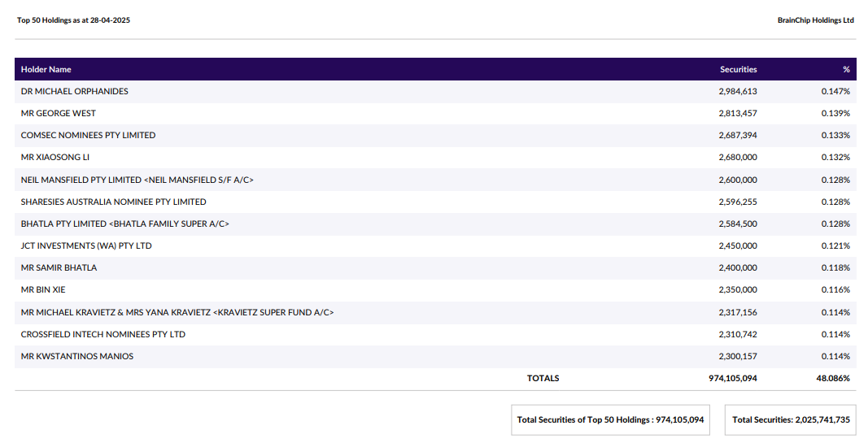Click the Holder Name column header
Viewport: 868px width, 443px height.
point(46,69)
